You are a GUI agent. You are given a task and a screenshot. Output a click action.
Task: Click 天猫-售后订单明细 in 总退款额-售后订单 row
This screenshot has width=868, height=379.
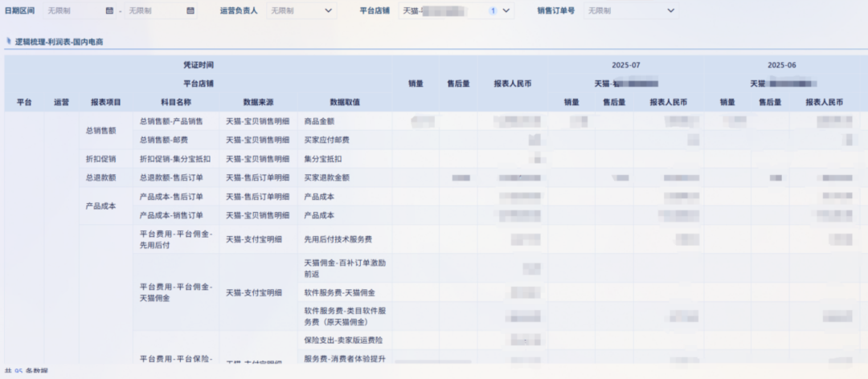[258, 177]
